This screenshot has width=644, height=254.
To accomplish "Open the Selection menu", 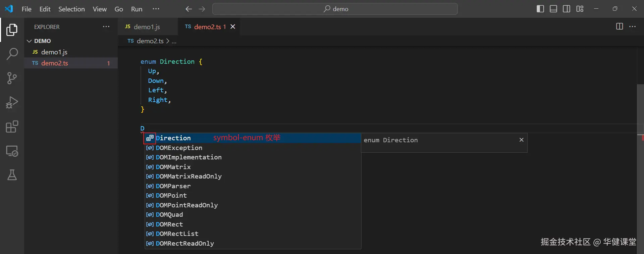I will pos(71,9).
